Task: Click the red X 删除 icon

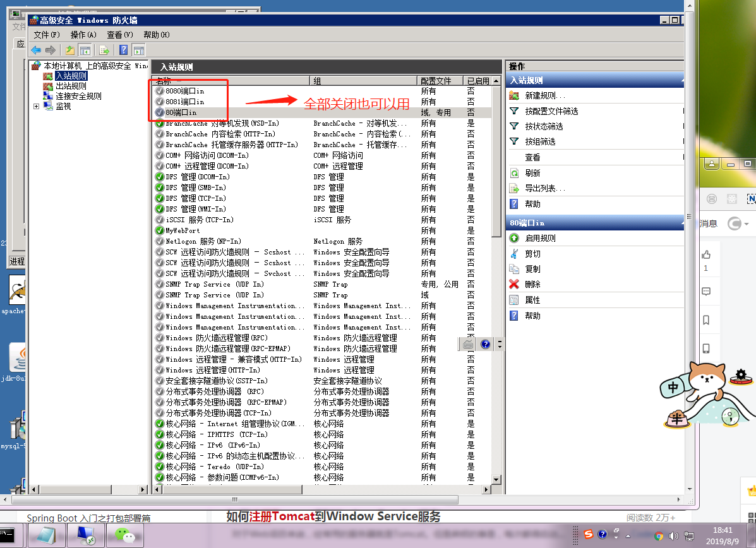Action: pyautogui.click(x=514, y=284)
